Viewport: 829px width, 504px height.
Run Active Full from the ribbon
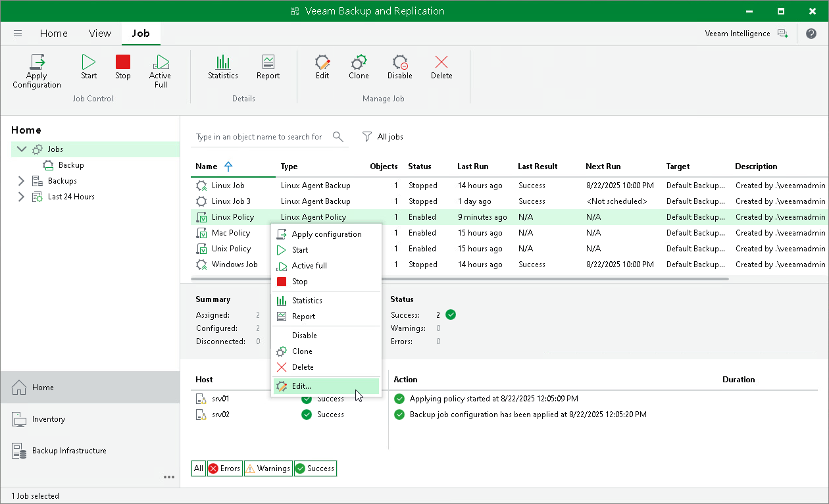pyautogui.click(x=160, y=71)
